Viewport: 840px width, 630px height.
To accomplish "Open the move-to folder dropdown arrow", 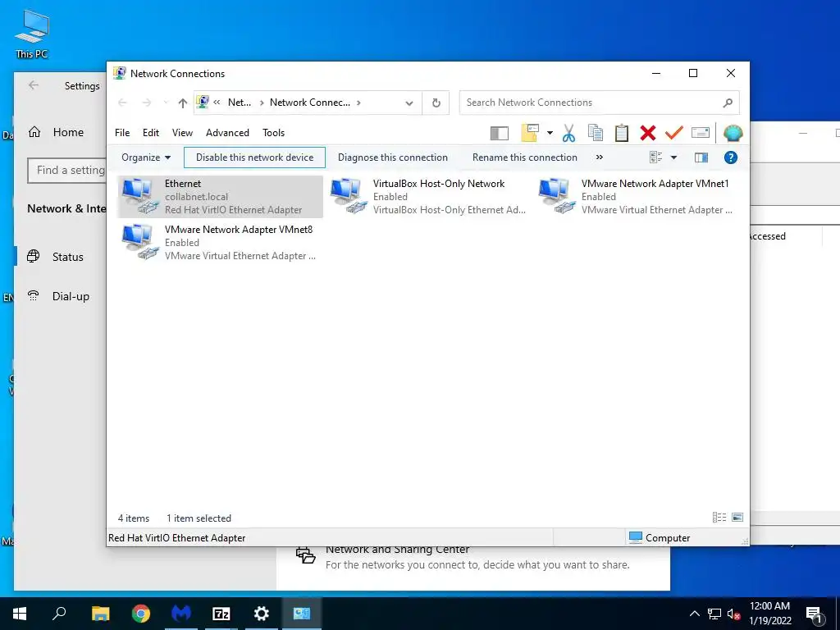I will [x=550, y=133].
